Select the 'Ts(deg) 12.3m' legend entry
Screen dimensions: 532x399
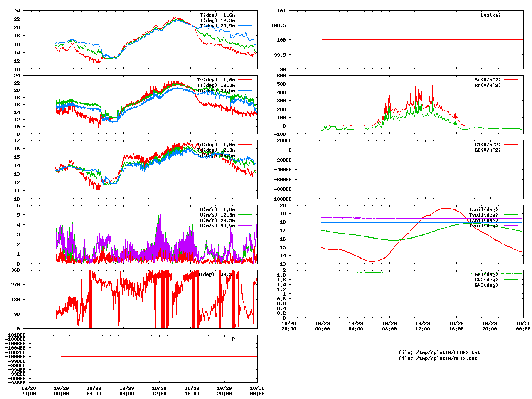pyautogui.click(x=216, y=85)
